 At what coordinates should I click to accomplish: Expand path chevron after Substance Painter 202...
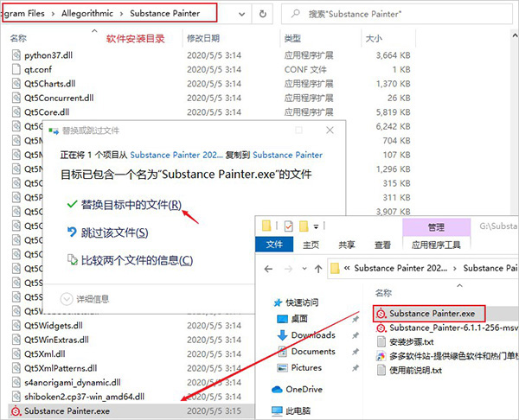pyautogui.click(x=455, y=268)
